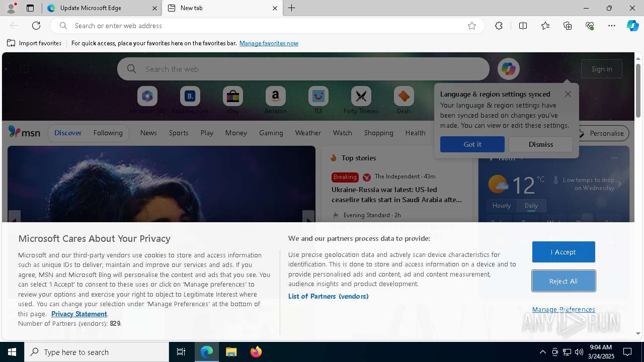This screenshot has height=362, width=644.
Task: Open the Play menu item
Action: [x=207, y=133]
